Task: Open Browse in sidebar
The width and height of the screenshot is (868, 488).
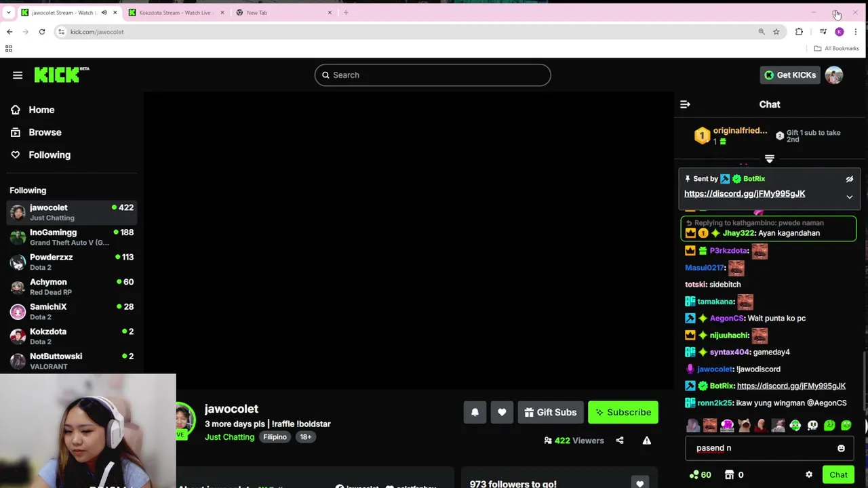Action: (45, 132)
